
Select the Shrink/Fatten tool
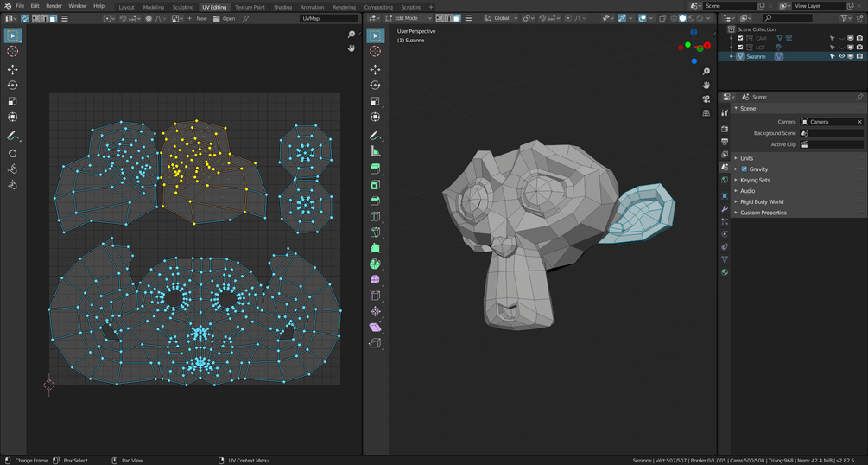[376, 311]
